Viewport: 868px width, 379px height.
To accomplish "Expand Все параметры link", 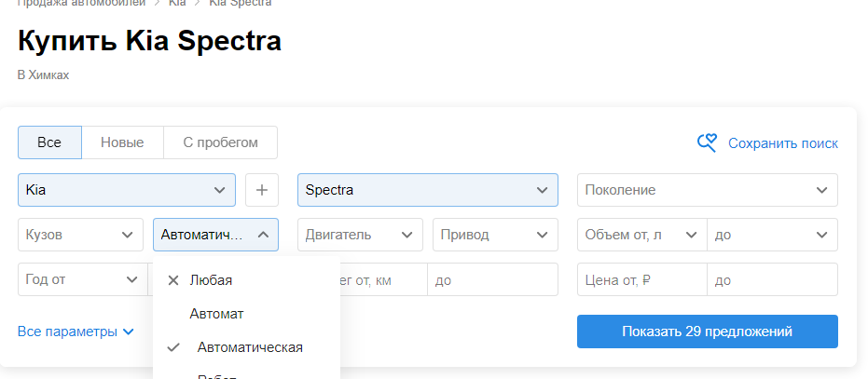I will pos(76,332).
